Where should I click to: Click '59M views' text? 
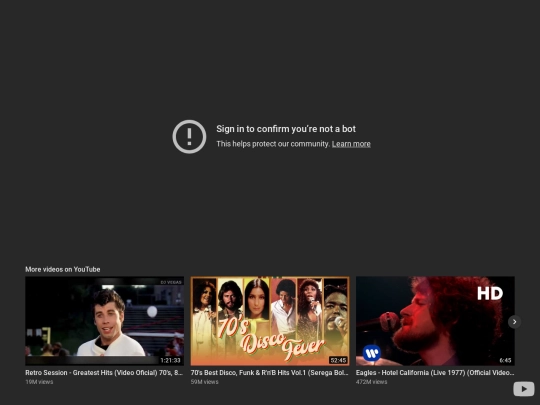[x=204, y=382]
